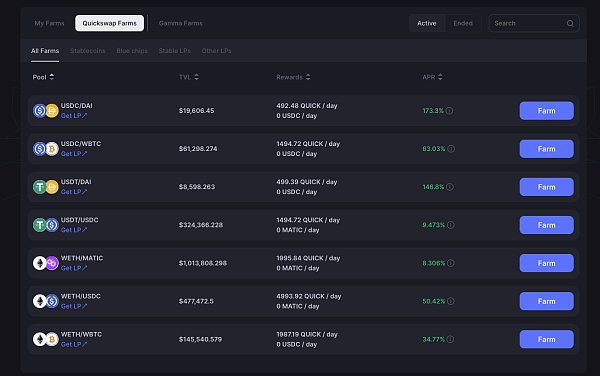Click the WETH/MATIC token pair icon
Image resolution: width=600 pixels, height=376 pixels.
46,263
